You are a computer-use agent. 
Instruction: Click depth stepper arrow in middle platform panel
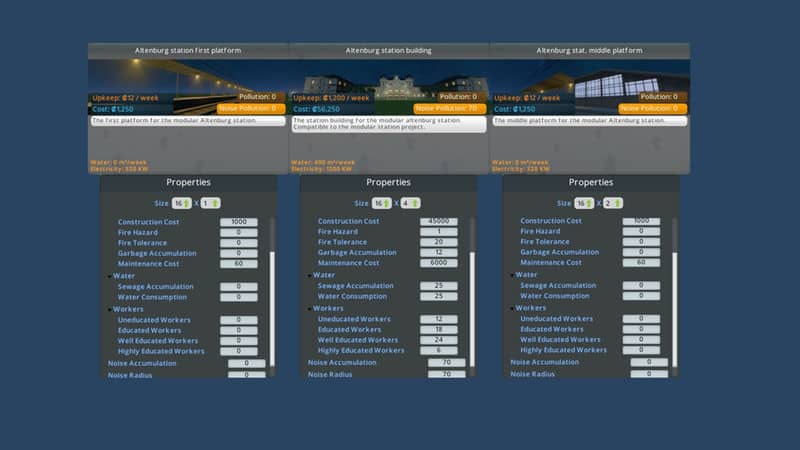point(618,203)
